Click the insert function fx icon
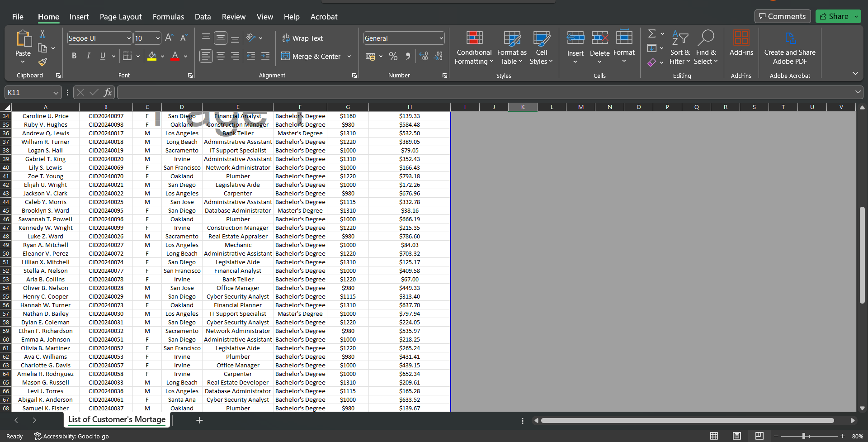Image resolution: width=868 pixels, height=442 pixels. pos(108,92)
